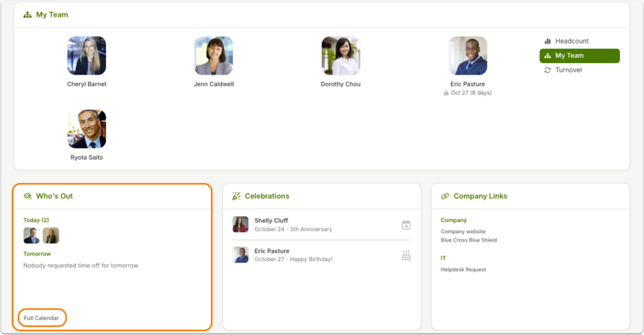Click the Tomorrow label
This screenshot has width=644, height=335.
(x=37, y=254)
